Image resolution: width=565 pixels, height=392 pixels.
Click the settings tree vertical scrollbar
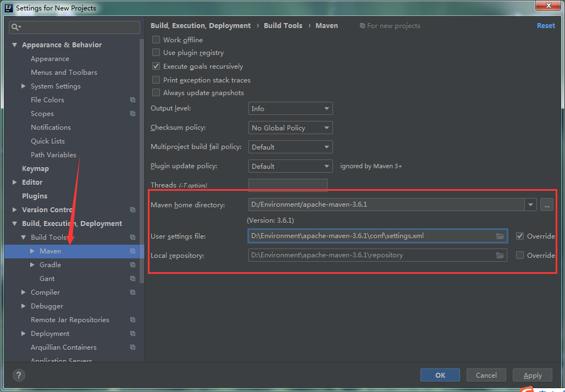[142, 161]
